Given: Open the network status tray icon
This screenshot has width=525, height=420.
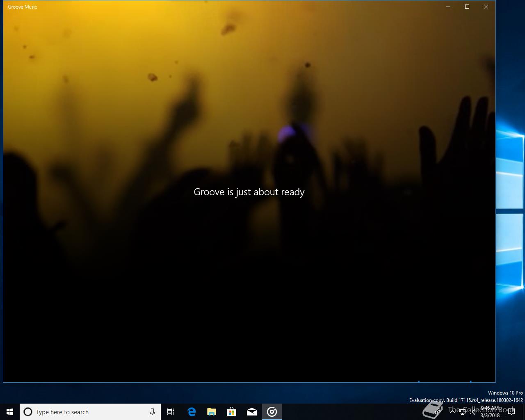Looking at the screenshot, I should click(x=462, y=412).
